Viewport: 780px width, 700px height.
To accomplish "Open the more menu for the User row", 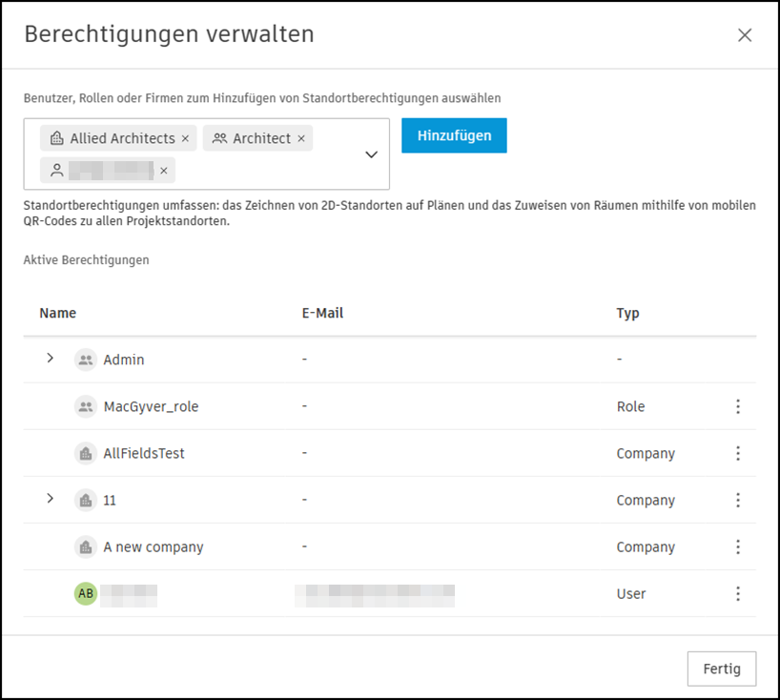I will [738, 594].
